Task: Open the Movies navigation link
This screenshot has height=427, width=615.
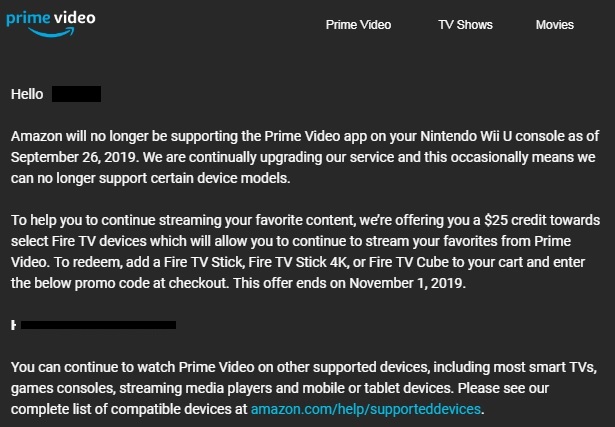Action: coord(554,25)
